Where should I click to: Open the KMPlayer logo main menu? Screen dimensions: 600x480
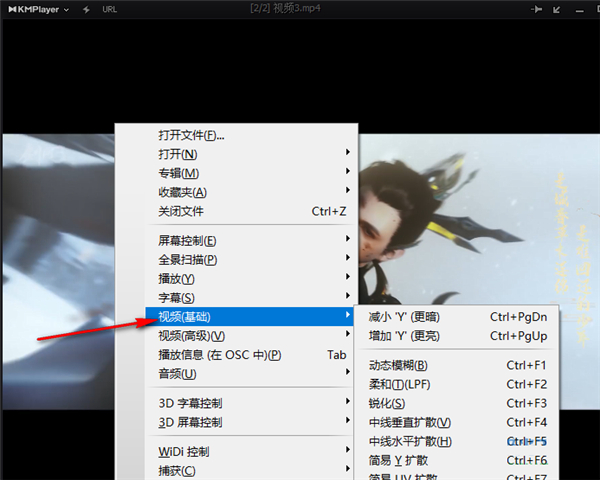point(38,9)
